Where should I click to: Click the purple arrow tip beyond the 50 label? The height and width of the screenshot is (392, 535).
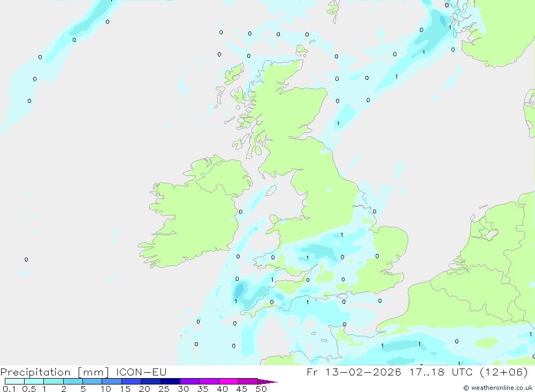267,381
